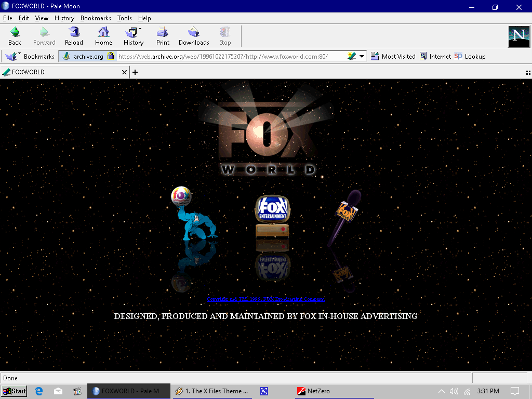Open the Fox Entertainment TV image
532x399 pixels.
coord(272,216)
